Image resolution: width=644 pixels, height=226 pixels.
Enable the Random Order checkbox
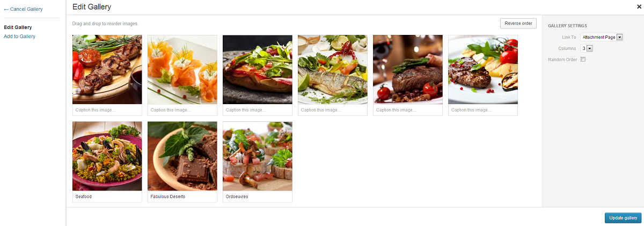tap(583, 60)
